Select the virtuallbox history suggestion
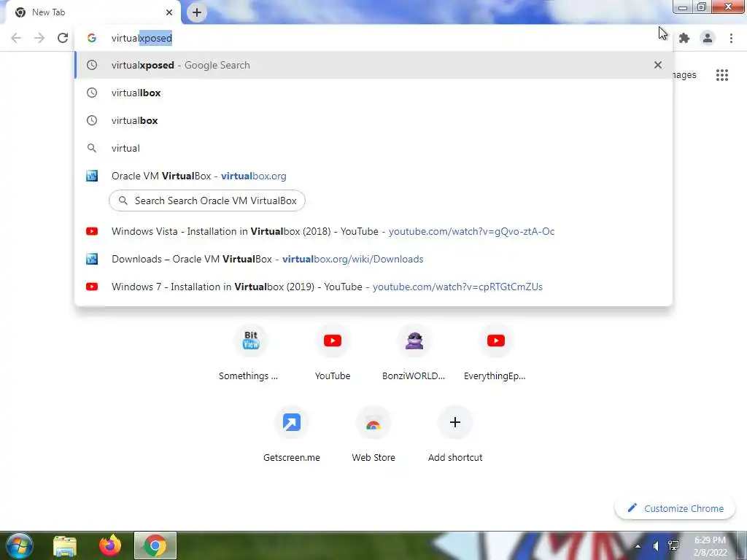747x560 pixels. (x=373, y=93)
